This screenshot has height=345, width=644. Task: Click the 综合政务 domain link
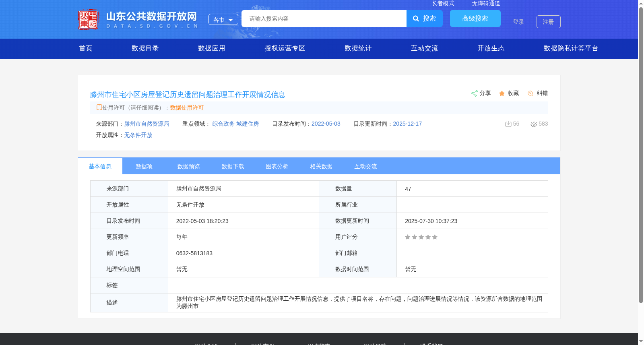click(x=223, y=124)
